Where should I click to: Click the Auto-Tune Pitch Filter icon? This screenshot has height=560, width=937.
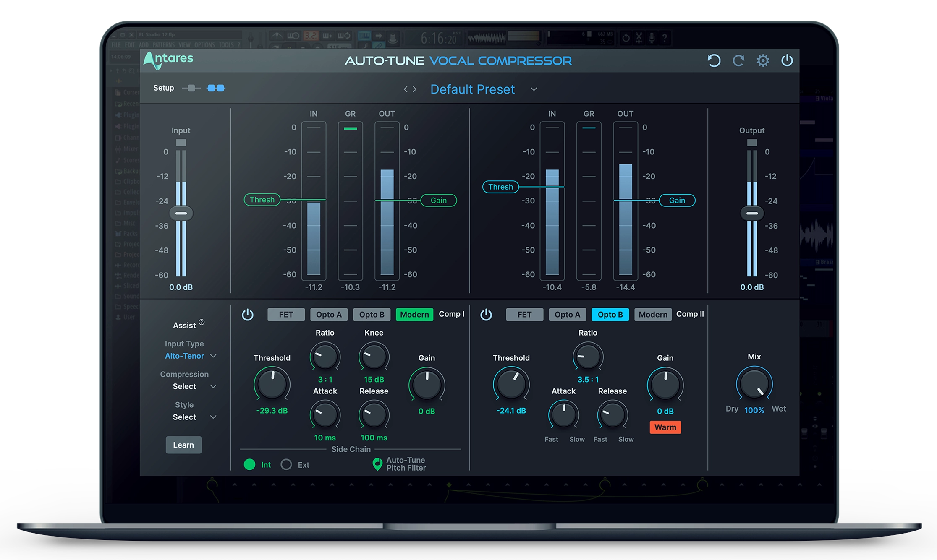click(x=378, y=463)
